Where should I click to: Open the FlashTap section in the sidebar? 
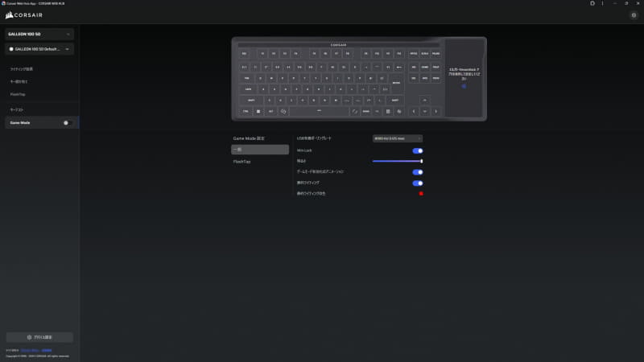pos(18,94)
